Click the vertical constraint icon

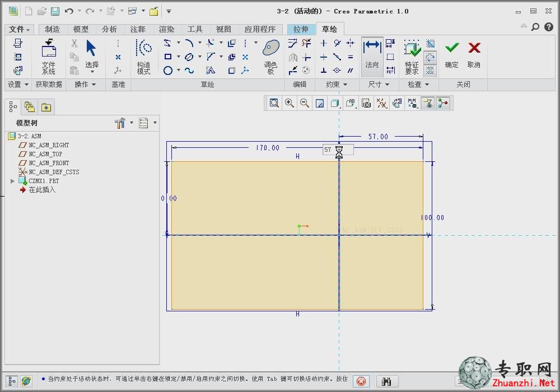[x=324, y=43]
